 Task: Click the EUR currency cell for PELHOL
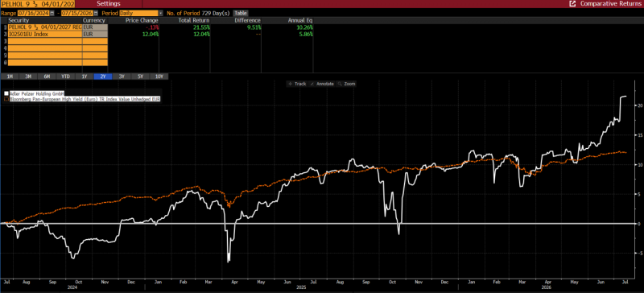point(95,27)
